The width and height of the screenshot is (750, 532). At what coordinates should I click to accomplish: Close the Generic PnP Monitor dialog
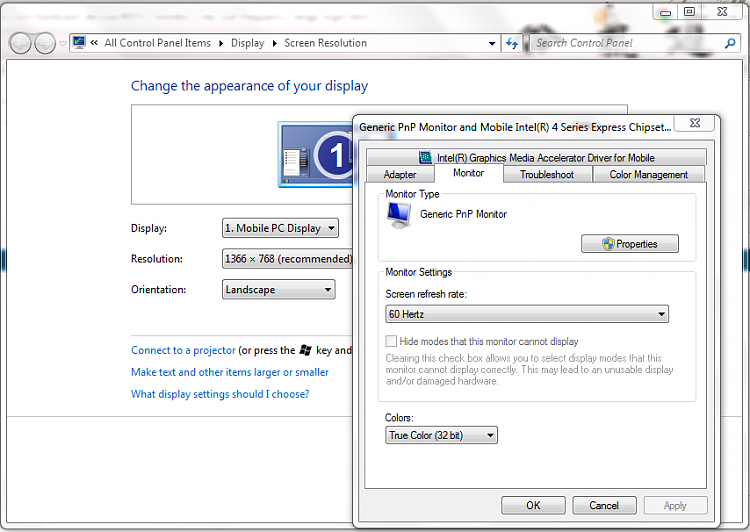coord(695,123)
